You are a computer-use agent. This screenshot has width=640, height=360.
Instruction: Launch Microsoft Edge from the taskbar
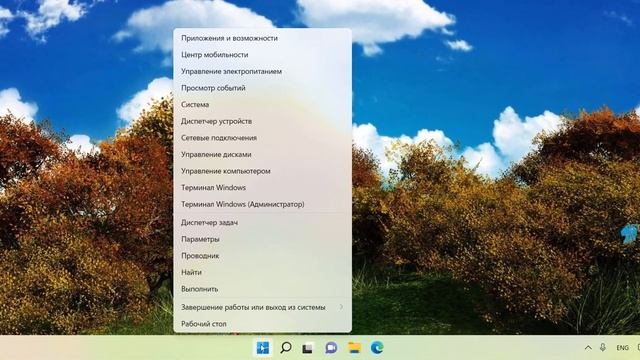[x=377, y=348]
